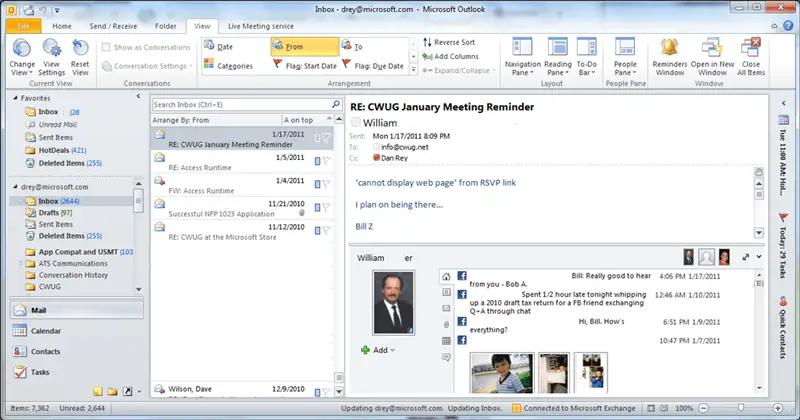The height and width of the screenshot is (420, 800).
Task: Click the Mail module button
Action: point(76,310)
